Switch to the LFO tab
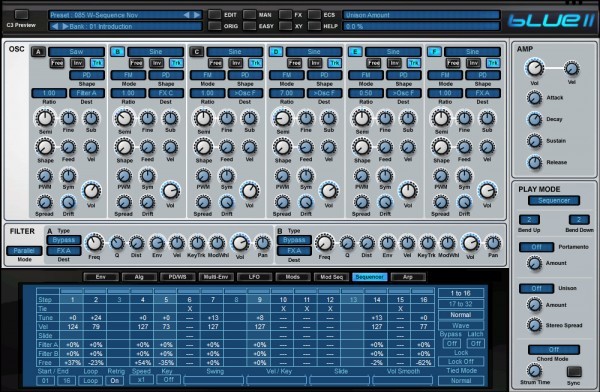600x392 pixels. 254,277
